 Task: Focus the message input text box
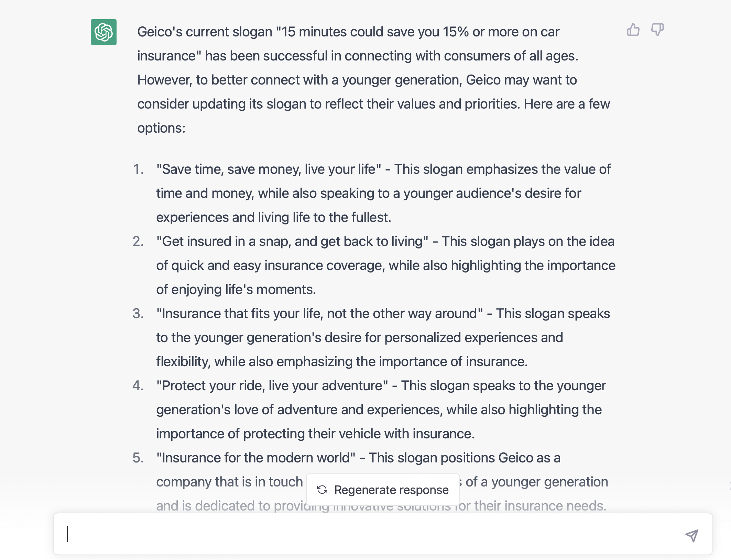[x=368, y=534]
